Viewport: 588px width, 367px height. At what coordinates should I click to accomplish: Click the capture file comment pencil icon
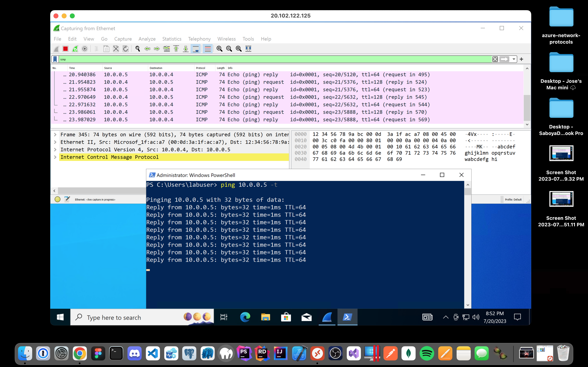pos(67,199)
